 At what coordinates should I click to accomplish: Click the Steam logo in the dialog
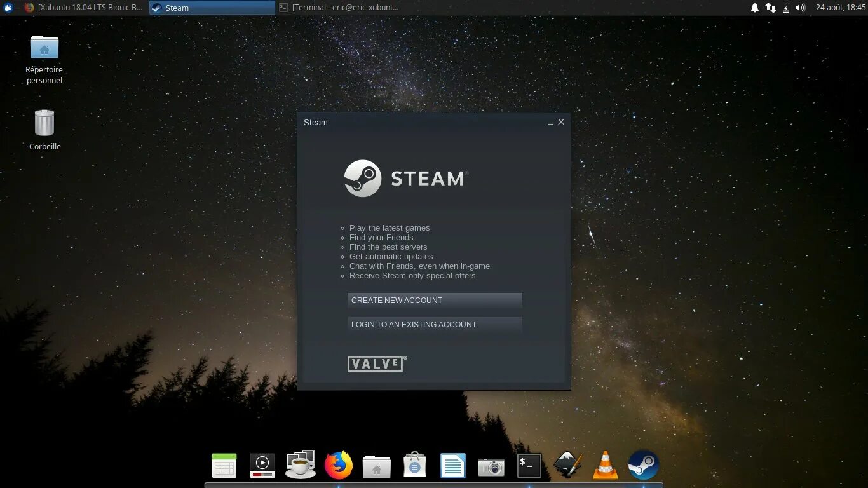(x=406, y=179)
